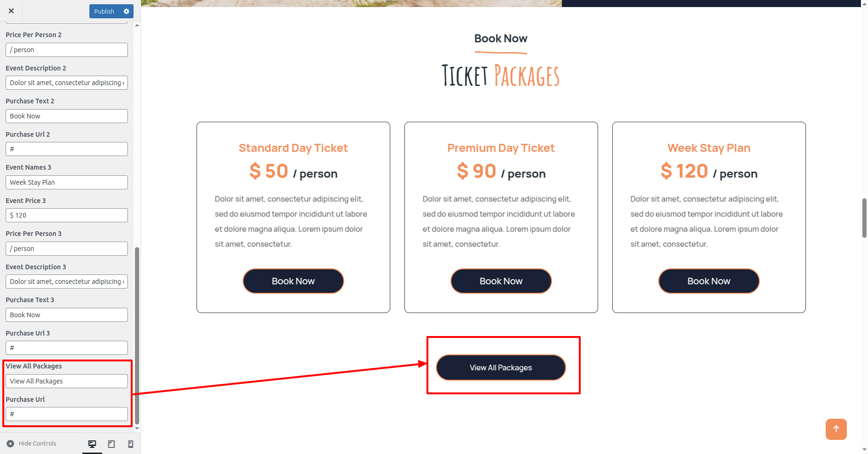Click the Publish button
This screenshot has width=868, height=454.
tap(104, 11)
